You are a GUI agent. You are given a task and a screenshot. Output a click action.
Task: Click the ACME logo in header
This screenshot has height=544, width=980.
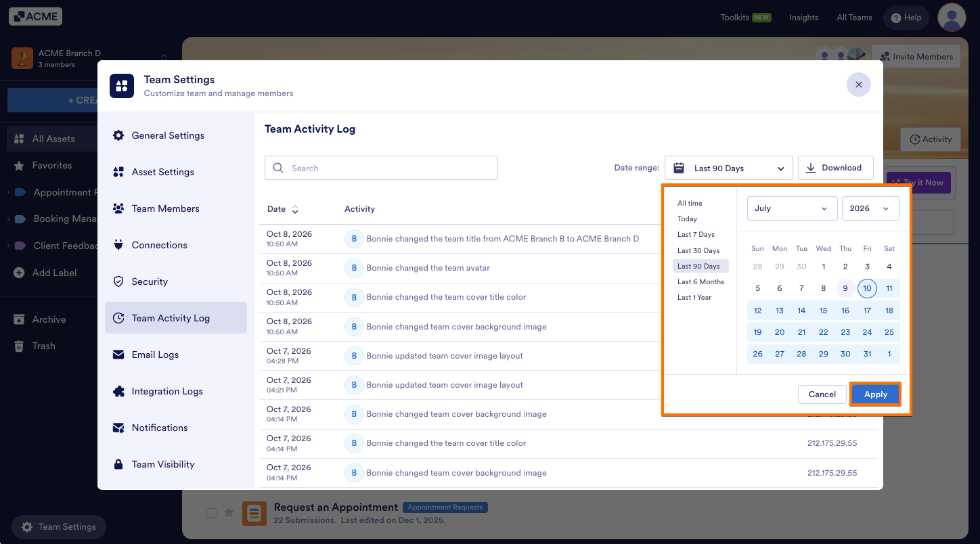(x=35, y=17)
